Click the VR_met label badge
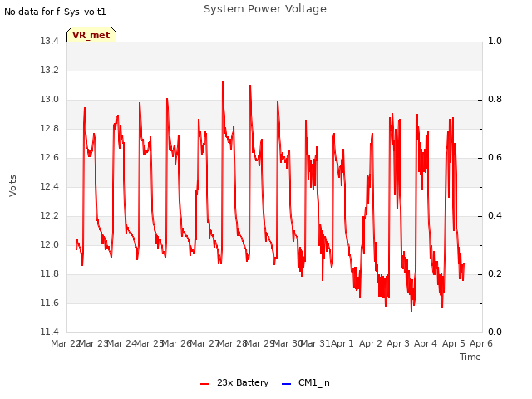 coord(91,35)
